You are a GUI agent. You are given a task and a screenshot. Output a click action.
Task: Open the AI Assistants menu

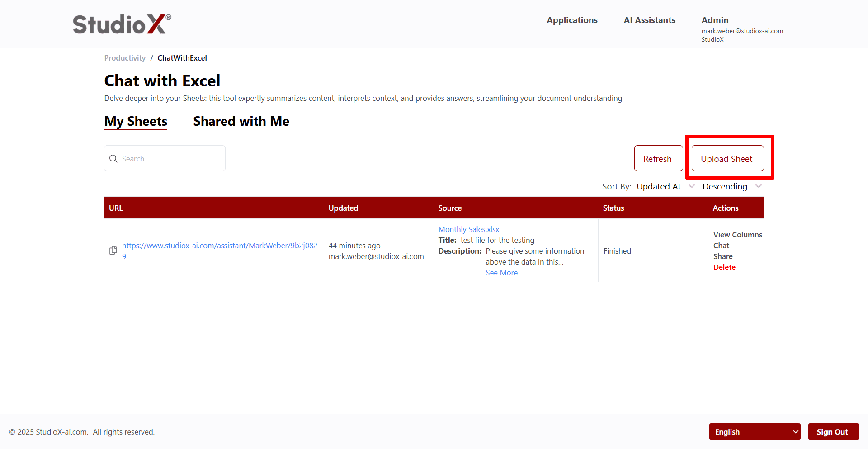649,20
